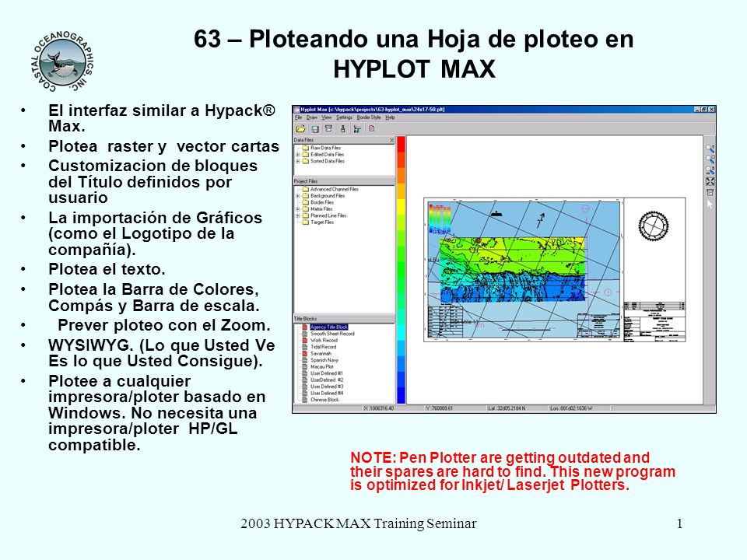Select the Tidal Record title block
Image resolution: width=747 pixels, height=560 pixels.
[x=324, y=347]
